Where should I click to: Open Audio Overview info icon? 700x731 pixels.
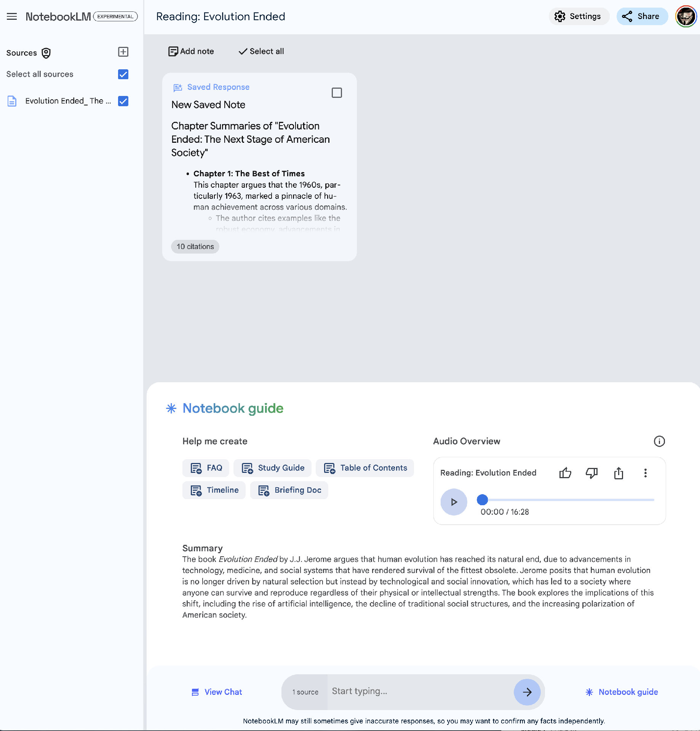pos(659,441)
